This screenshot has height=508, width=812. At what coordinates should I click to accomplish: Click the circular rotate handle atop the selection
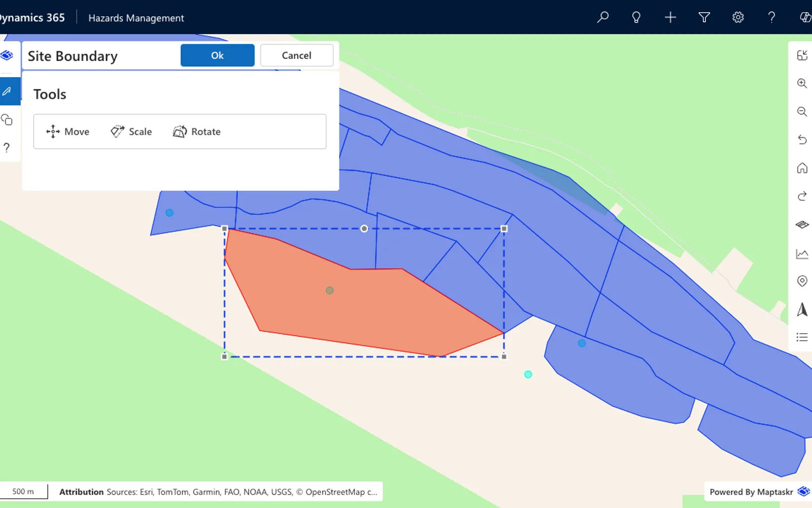coord(364,229)
